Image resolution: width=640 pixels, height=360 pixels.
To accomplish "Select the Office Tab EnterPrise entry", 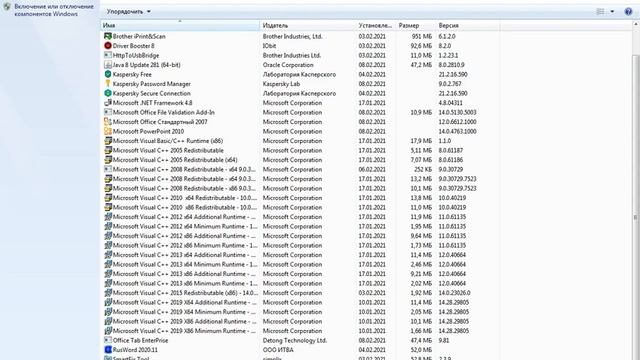I will [x=140, y=340].
